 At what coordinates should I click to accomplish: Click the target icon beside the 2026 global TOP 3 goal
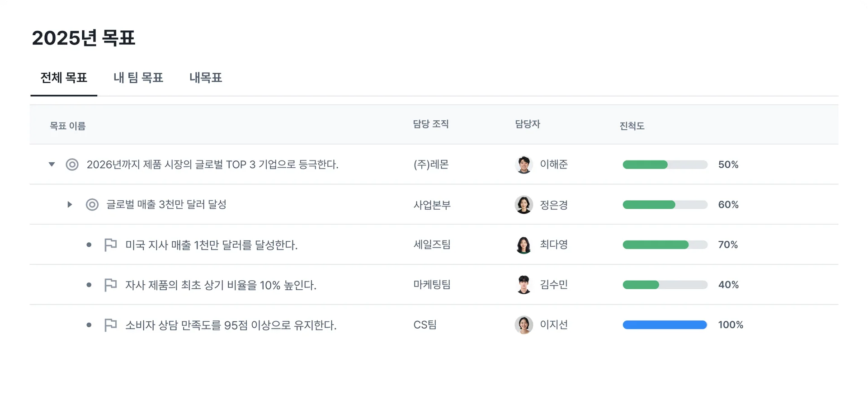[x=72, y=165]
